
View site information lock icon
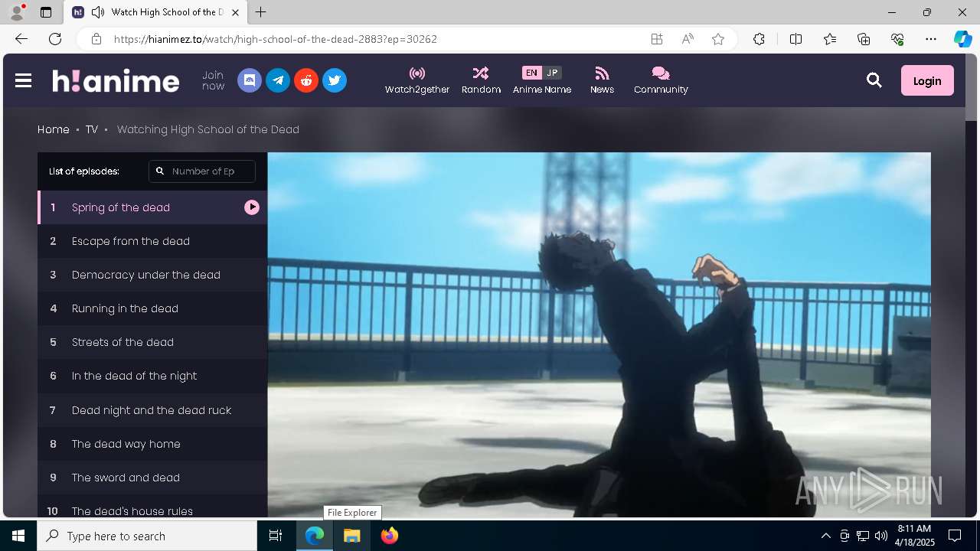[96, 39]
